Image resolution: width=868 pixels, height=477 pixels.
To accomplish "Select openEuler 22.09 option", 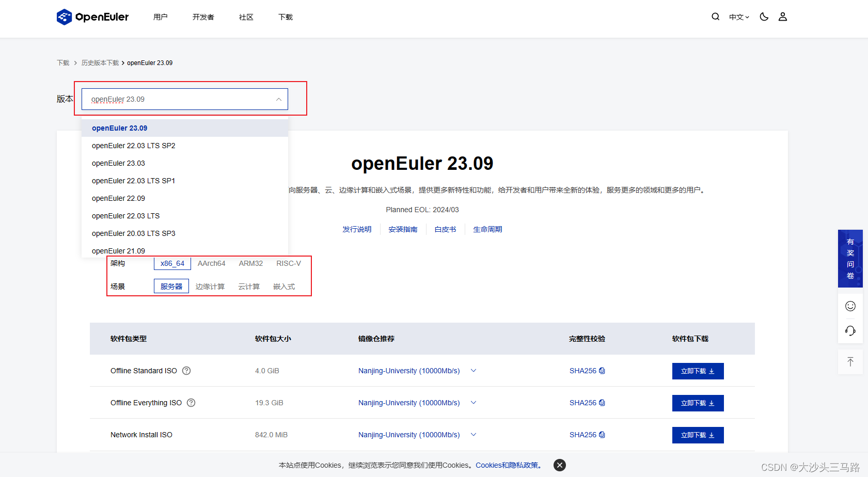I will (x=185, y=198).
